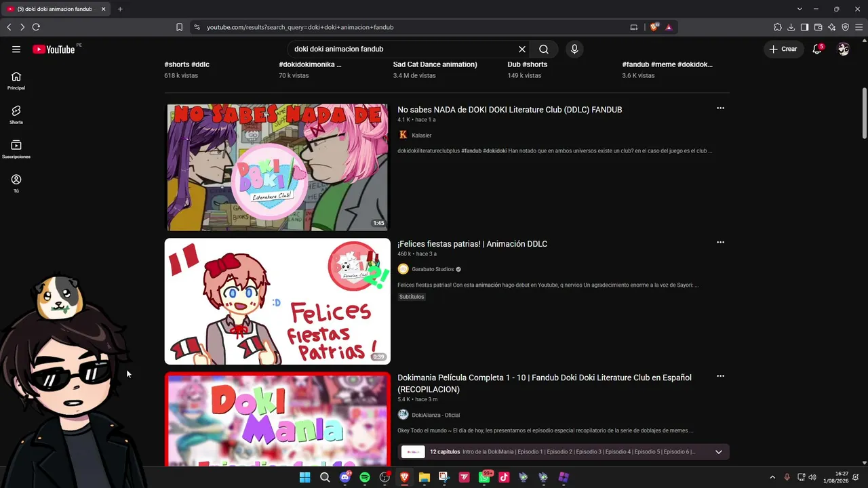
Task: Visit the Garabato Studios channel
Action: [x=433, y=269]
